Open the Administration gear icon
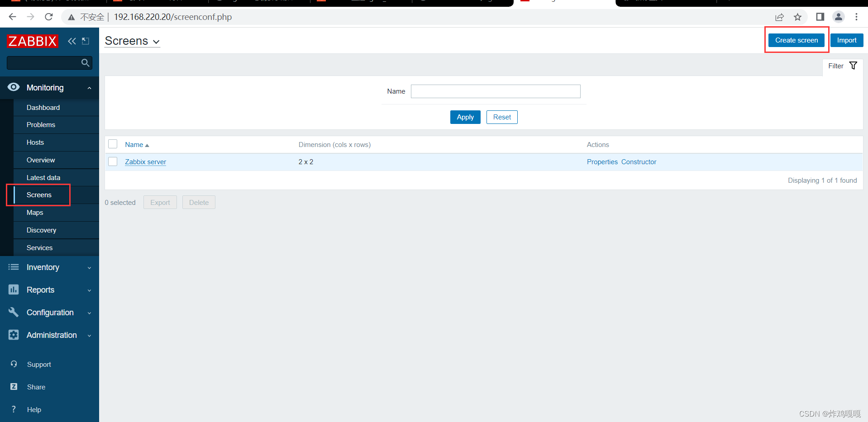868x422 pixels. point(13,335)
